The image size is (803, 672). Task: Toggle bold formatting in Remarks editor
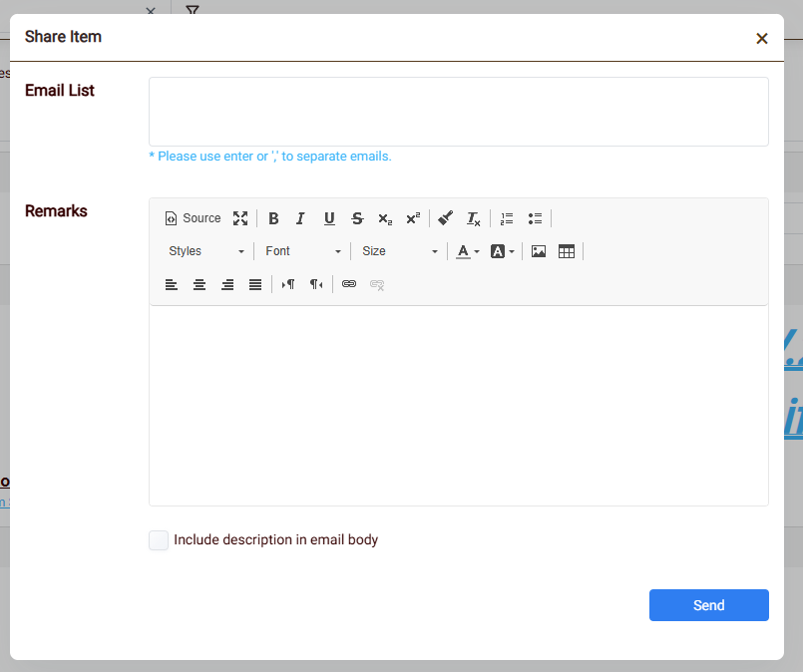tap(273, 218)
